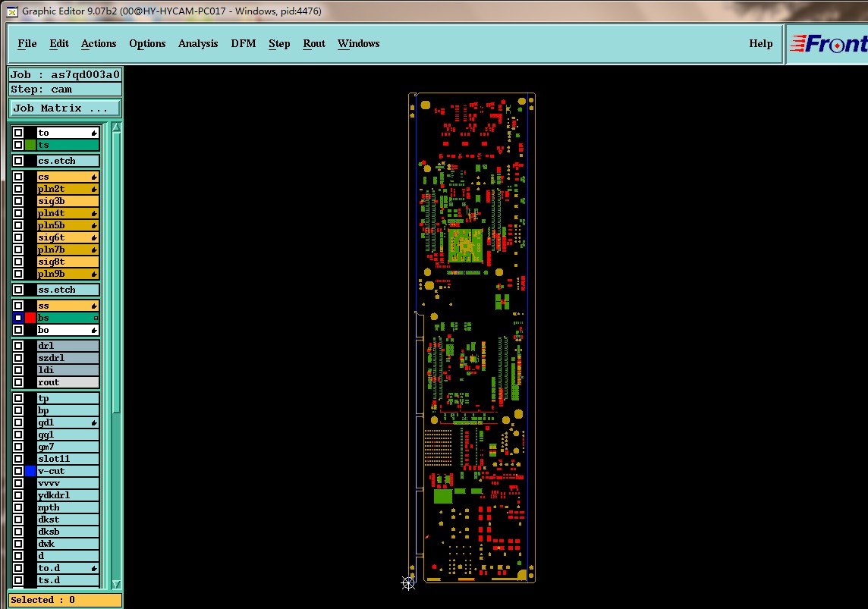The height and width of the screenshot is (609, 868).
Task: Open the Step menu
Action: tap(279, 44)
